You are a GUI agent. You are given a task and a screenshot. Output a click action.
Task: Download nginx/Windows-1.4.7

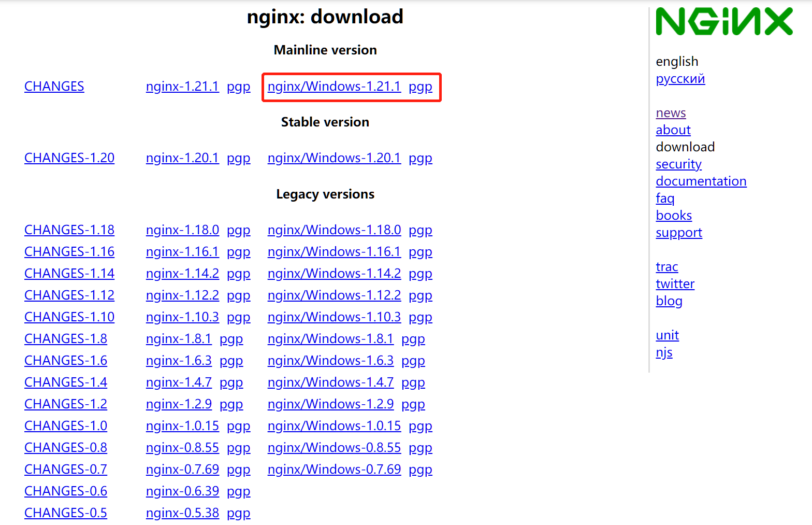click(x=330, y=382)
